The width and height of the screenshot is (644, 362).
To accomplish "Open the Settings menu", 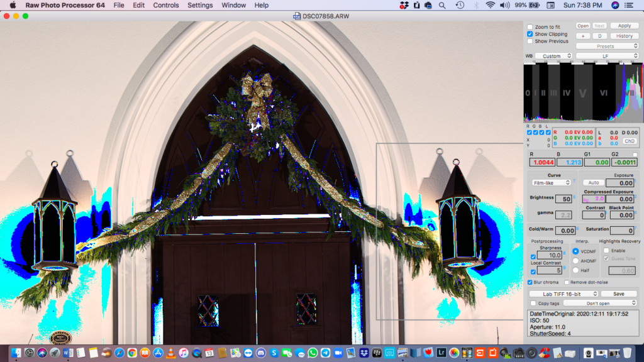I will coord(200,5).
